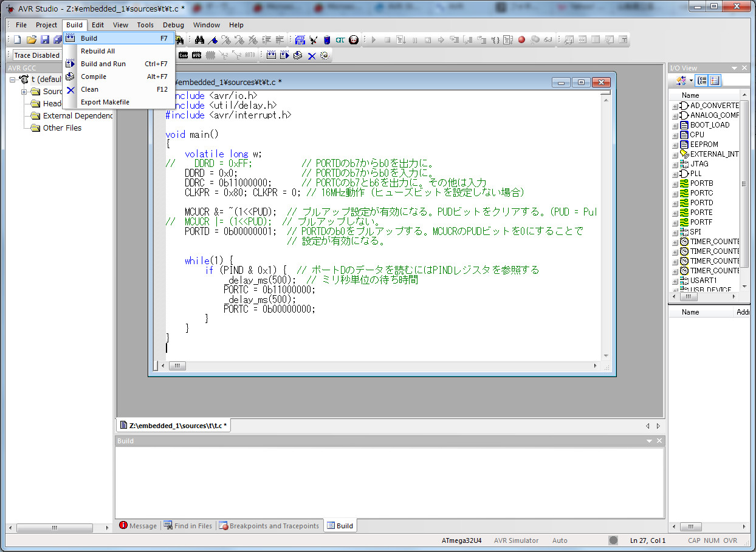Open the Project menu
This screenshot has width=756, height=552.
point(46,25)
